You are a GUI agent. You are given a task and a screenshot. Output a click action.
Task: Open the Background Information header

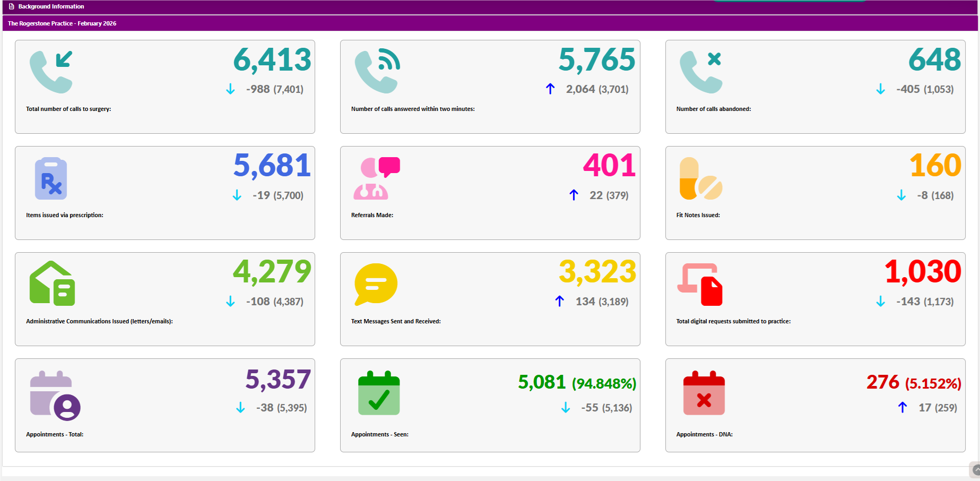coord(51,6)
